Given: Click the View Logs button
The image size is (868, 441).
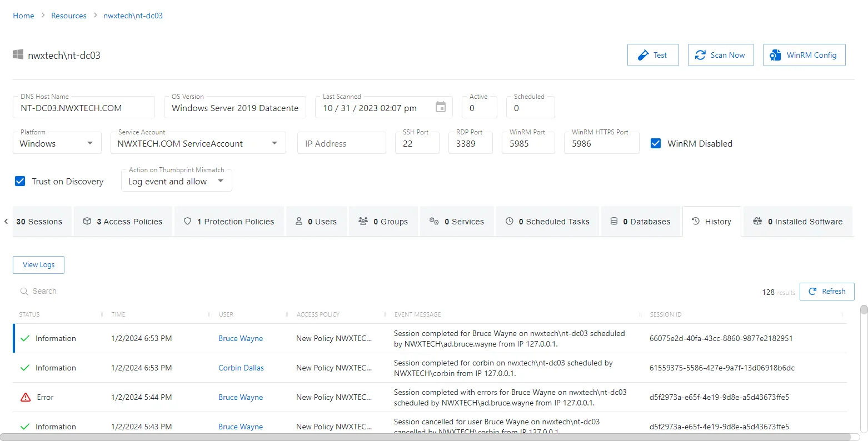Looking at the screenshot, I should click(38, 265).
